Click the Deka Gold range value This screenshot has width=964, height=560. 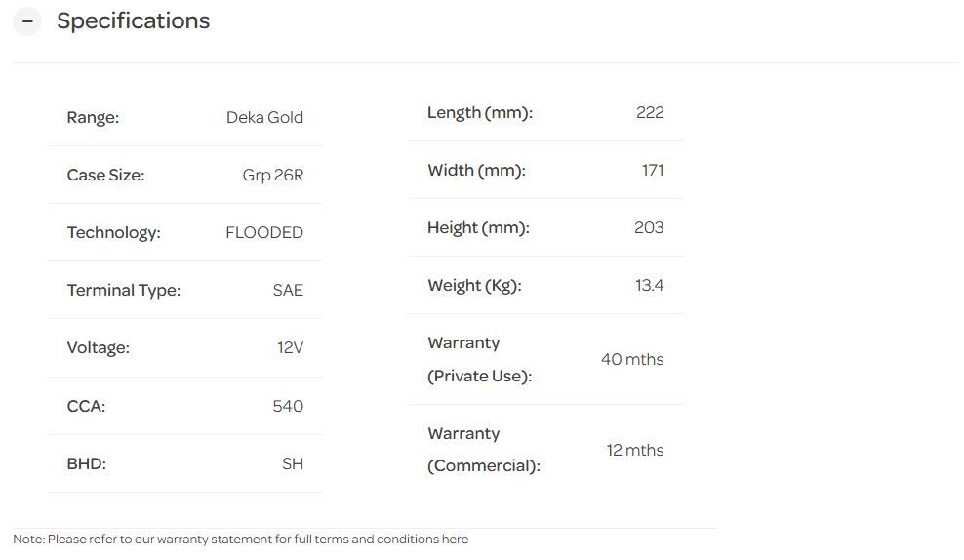[264, 117]
